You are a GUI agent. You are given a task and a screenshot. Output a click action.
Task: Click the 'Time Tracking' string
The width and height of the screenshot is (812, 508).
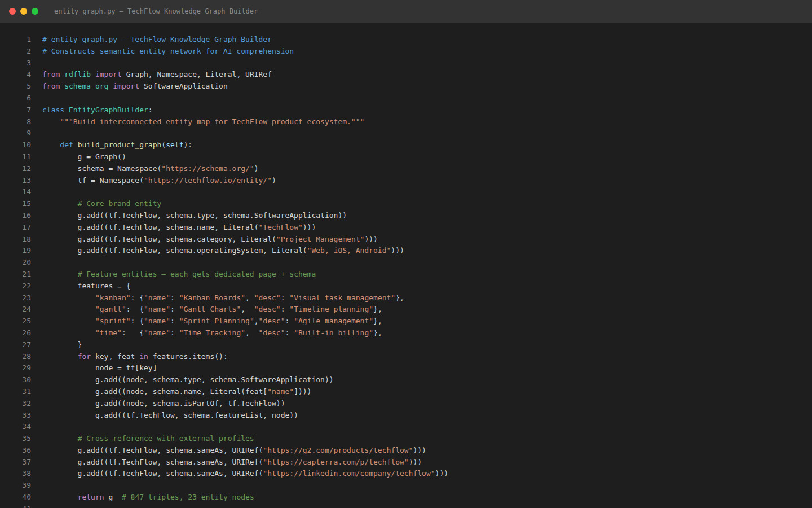click(x=212, y=333)
